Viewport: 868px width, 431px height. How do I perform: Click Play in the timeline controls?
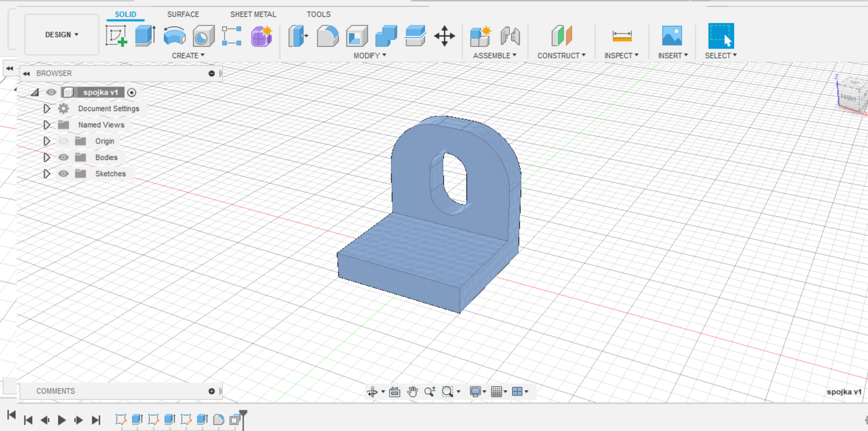(62, 420)
